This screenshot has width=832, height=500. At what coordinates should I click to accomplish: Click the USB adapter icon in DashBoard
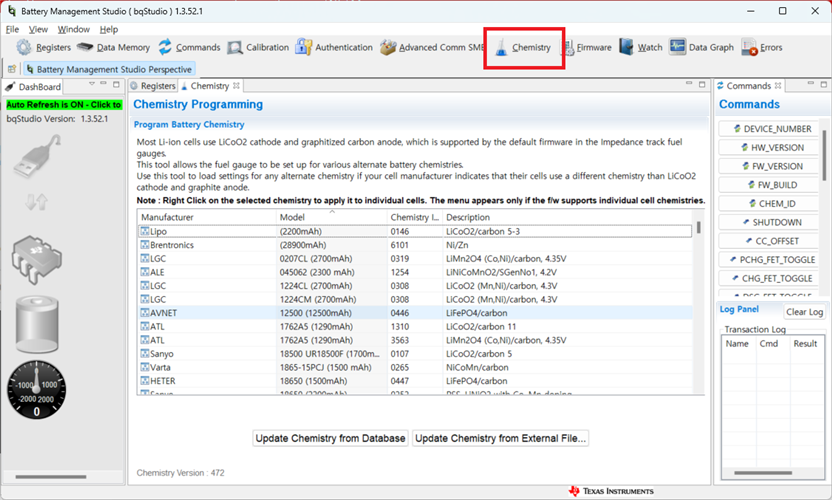[37, 156]
